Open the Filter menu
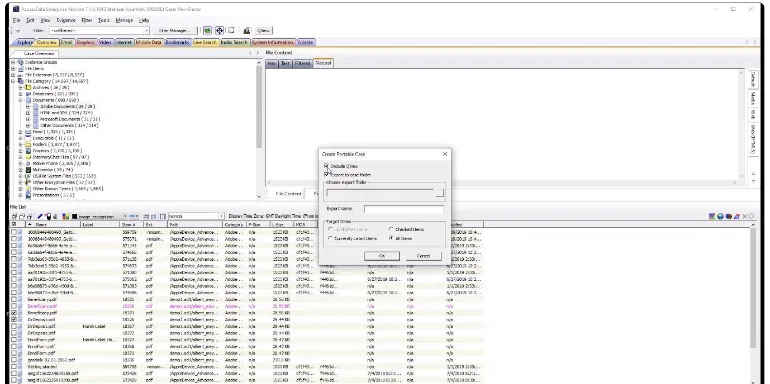This screenshot has width=770, height=384. pyautogui.click(x=86, y=21)
